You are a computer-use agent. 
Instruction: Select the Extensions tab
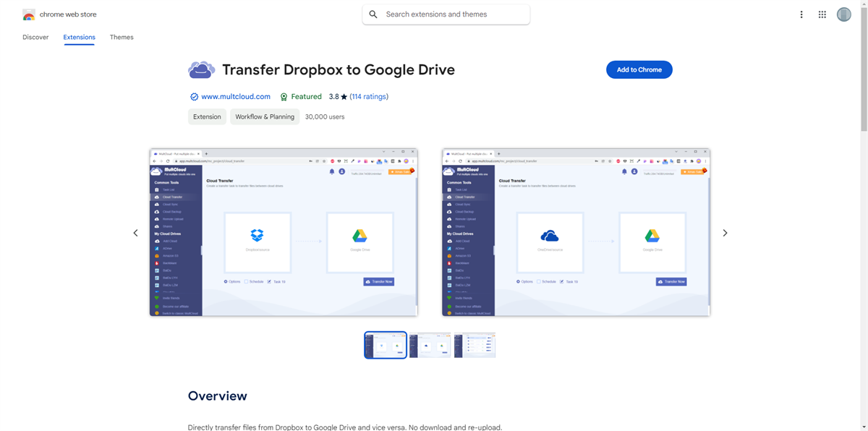click(x=79, y=37)
